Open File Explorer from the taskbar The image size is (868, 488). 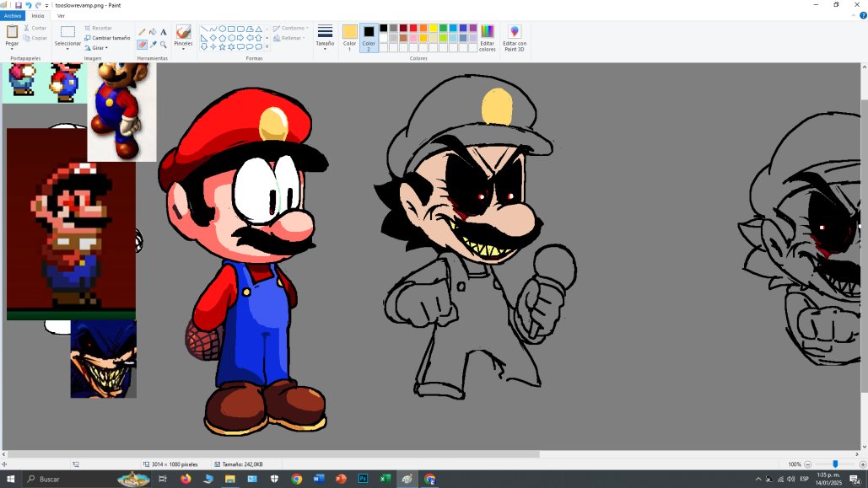(x=229, y=479)
